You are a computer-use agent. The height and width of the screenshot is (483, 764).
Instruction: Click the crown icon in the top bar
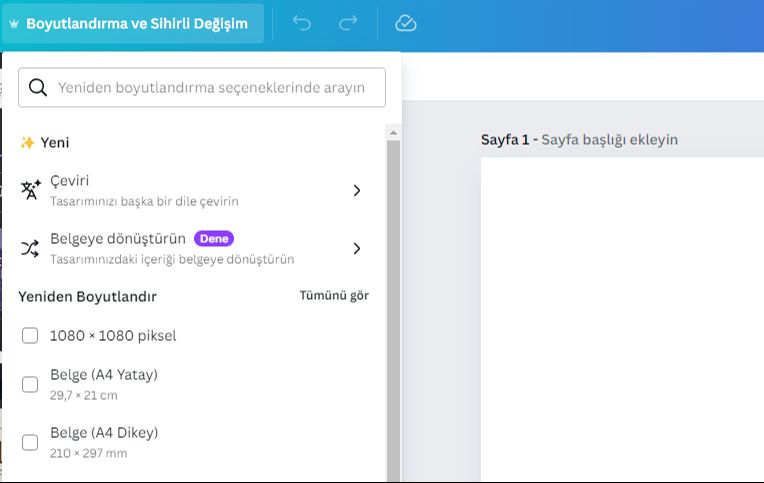click(14, 23)
